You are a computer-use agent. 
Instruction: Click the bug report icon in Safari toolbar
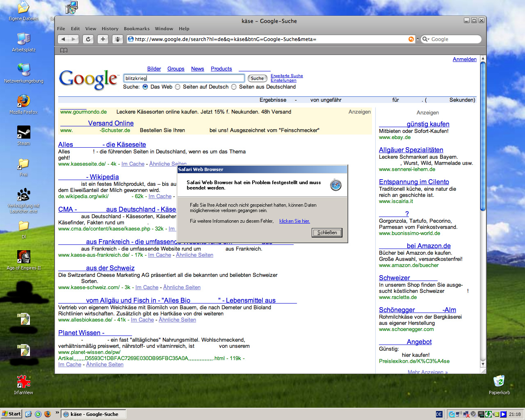pyautogui.click(x=117, y=39)
